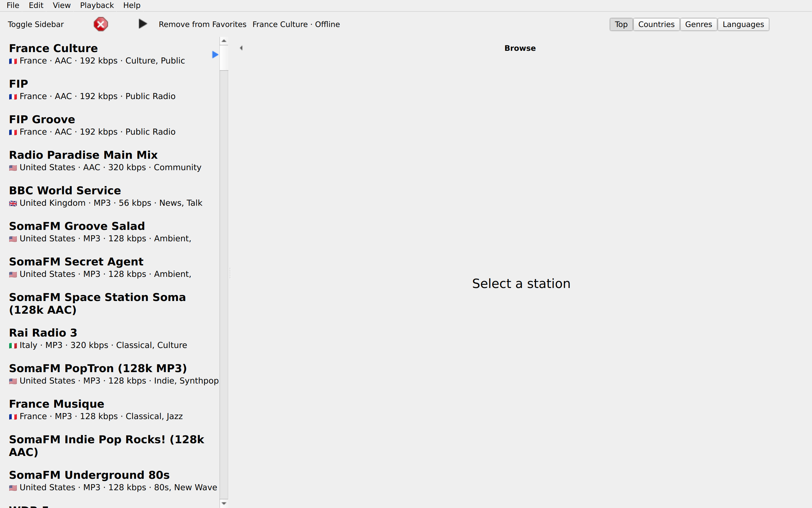Collapse the Browse panel with the back arrow

tap(241, 48)
